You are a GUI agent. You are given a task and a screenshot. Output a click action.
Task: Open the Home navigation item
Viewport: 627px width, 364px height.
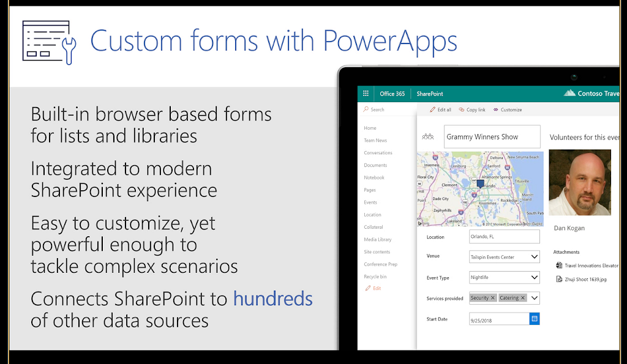click(x=370, y=128)
